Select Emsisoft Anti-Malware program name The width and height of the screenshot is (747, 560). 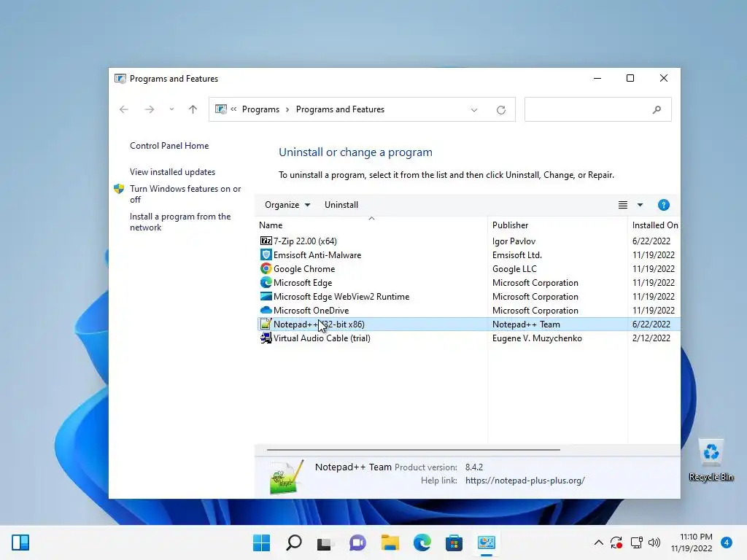pyautogui.click(x=317, y=254)
